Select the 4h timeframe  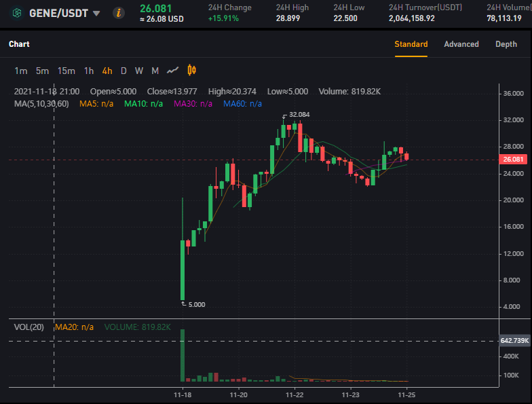pyautogui.click(x=107, y=71)
